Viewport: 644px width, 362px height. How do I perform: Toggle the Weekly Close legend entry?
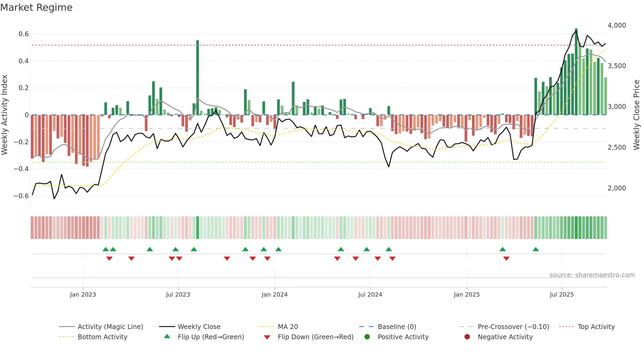click(190, 327)
